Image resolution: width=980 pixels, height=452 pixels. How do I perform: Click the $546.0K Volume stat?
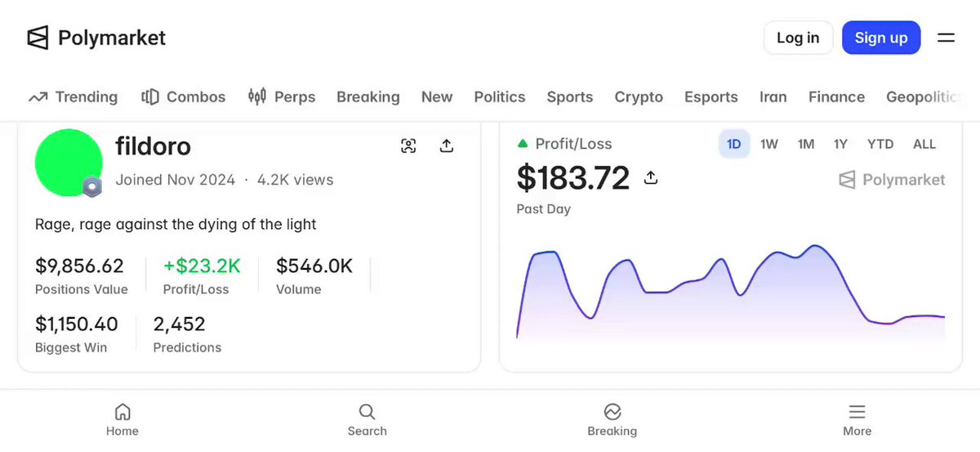click(314, 275)
